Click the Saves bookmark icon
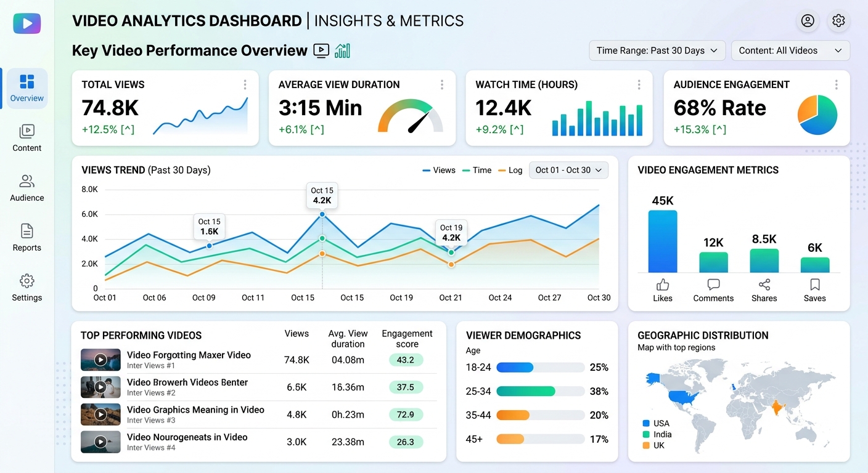 click(x=814, y=285)
